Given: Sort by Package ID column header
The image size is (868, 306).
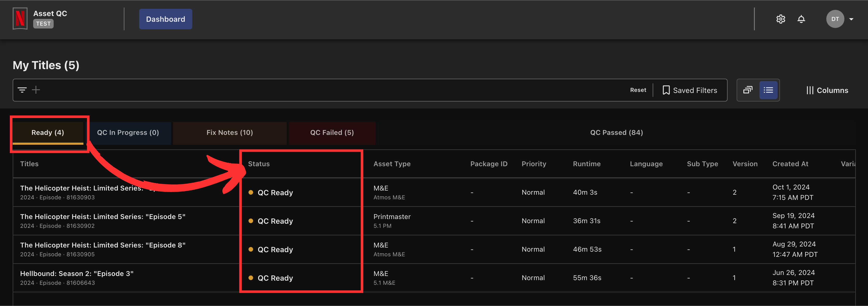Looking at the screenshot, I should (x=489, y=164).
